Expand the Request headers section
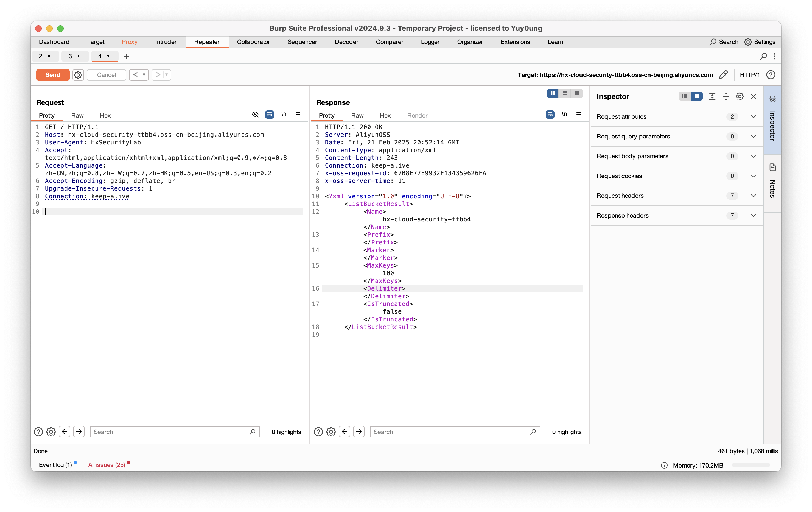Image resolution: width=812 pixels, height=512 pixels. tap(753, 196)
